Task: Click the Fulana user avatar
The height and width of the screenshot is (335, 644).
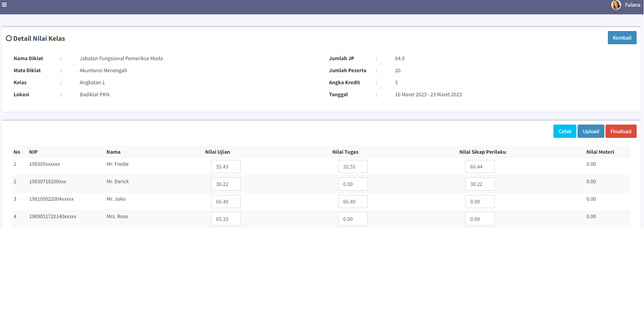Action: tap(616, 5)
